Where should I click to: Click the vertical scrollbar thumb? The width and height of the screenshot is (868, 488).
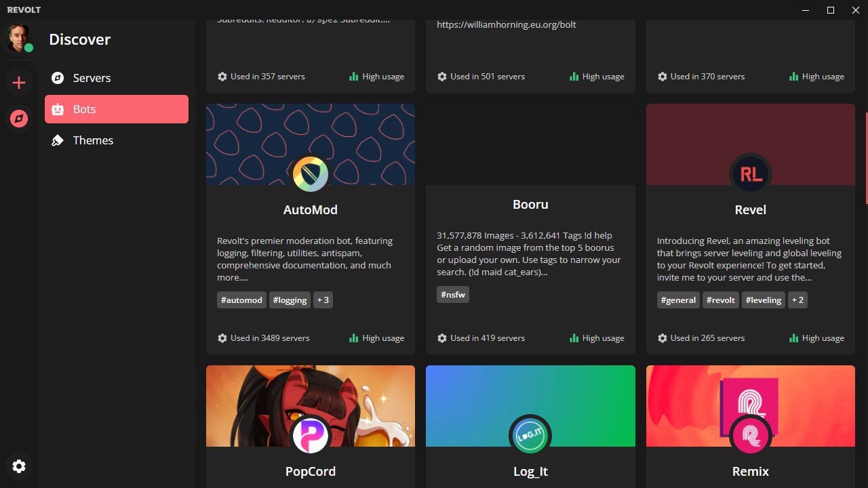point(866,158)
